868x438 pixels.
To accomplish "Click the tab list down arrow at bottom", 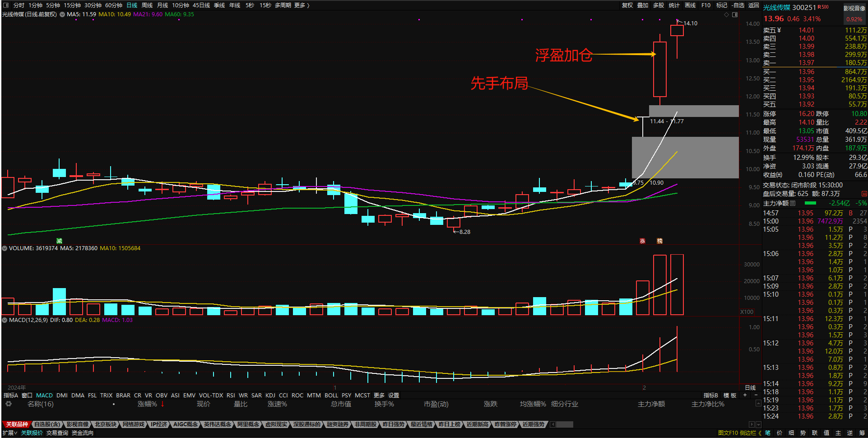I will [758, 424].
